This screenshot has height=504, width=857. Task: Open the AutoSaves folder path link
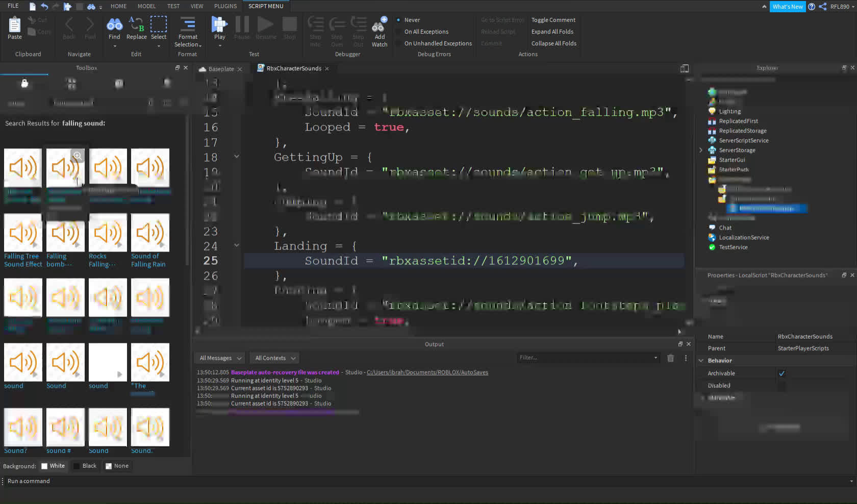427,372
